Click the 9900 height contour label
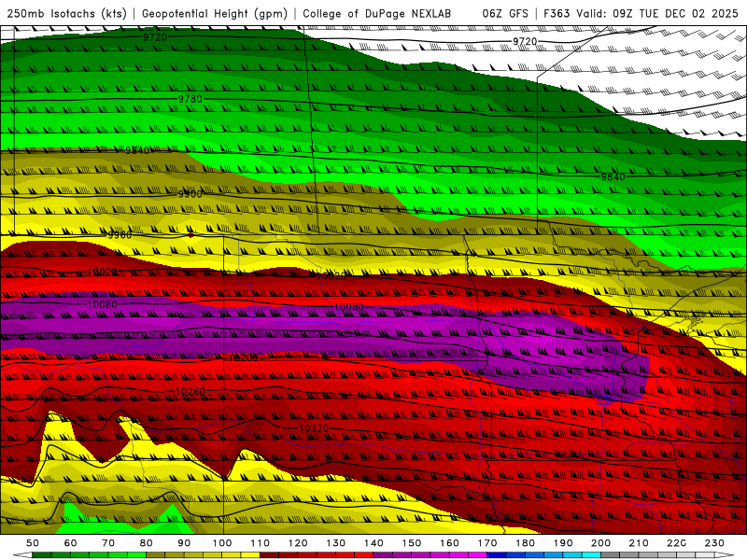Screen dimensions: 747x560 (190, 194)
